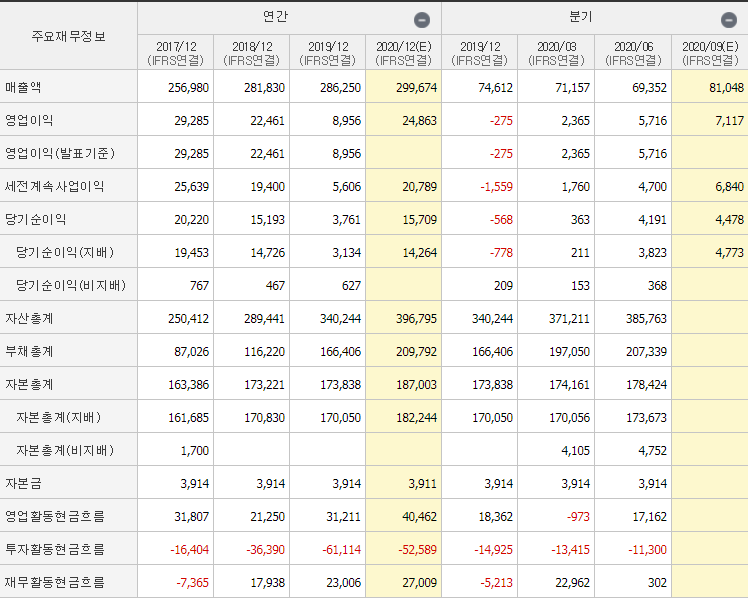
Task: Click the 17,162 operating cash flow value
Action: (x=649, y=516)
